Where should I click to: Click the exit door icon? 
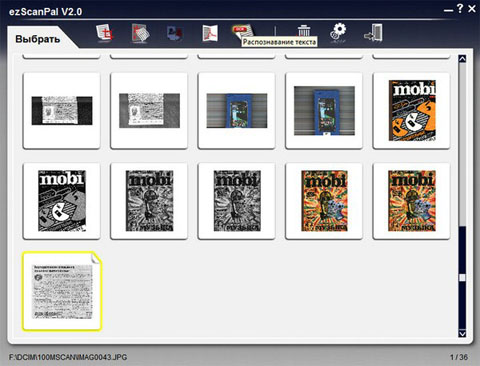pyautogui.click(x=373, y=33)
